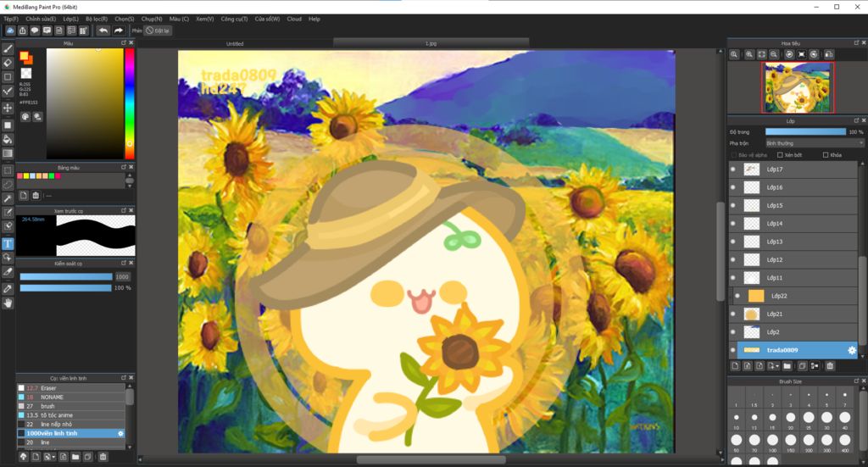Open the Pha trộn blend mode dropdown
The image size is (868, 467).
[x=815, y=143]
